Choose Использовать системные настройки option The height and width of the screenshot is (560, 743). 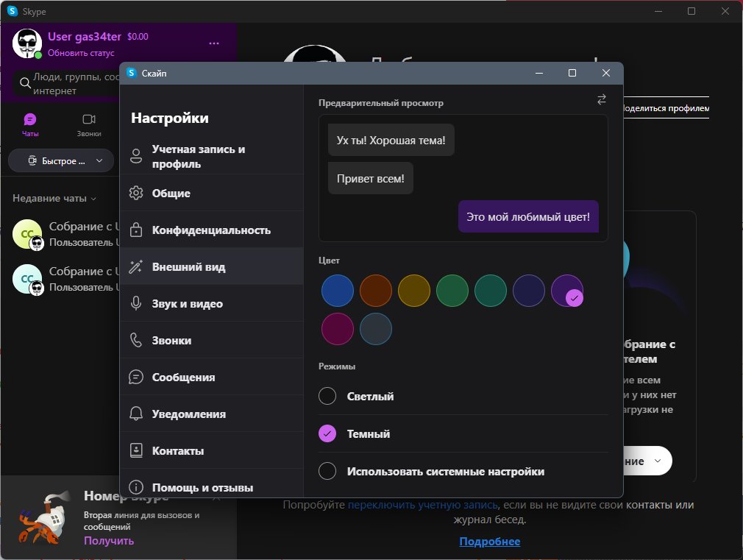[327, 471]
